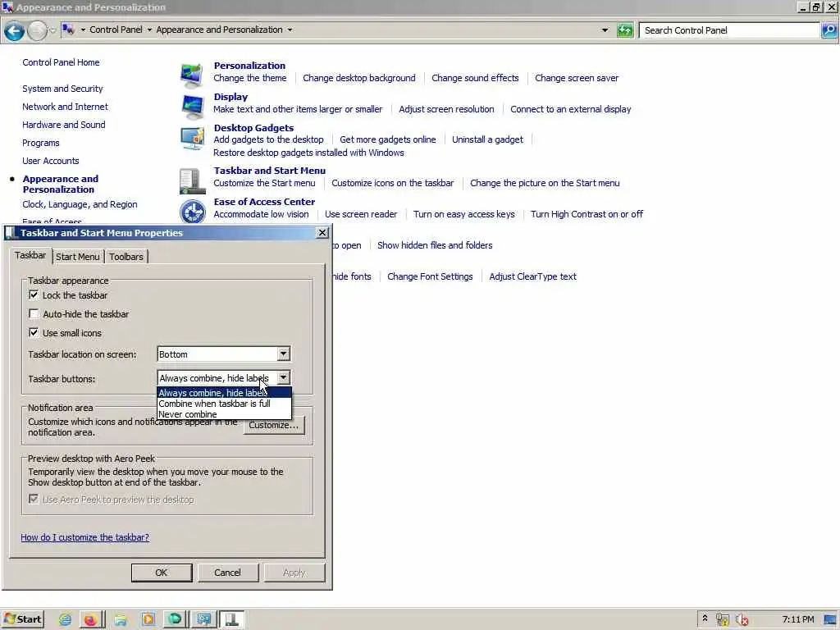Show hidden notification icons arrow
The width and height of the screenshot is (840, 630).
[705, 619]
